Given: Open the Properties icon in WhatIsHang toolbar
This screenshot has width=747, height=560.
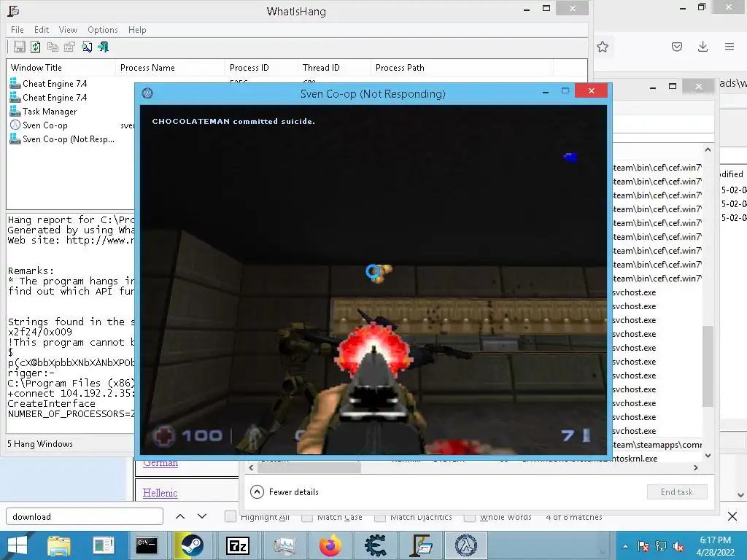Looking at the screenshot, I should [69, 47].
